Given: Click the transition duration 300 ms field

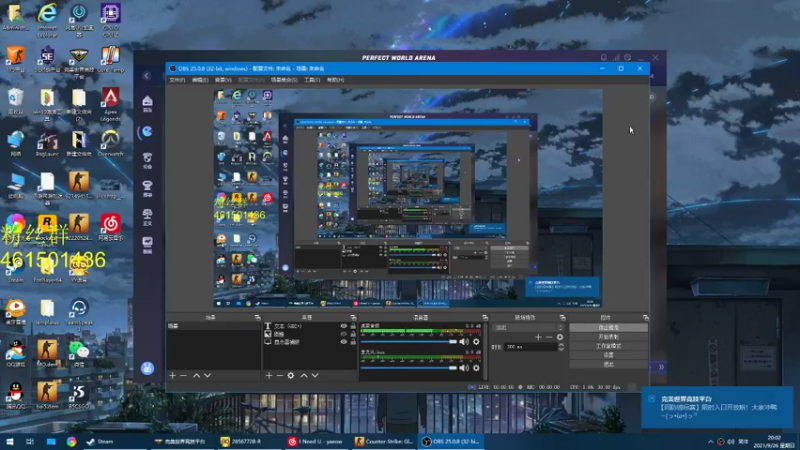Looking at the screenshot, I should tap(530, 347).
